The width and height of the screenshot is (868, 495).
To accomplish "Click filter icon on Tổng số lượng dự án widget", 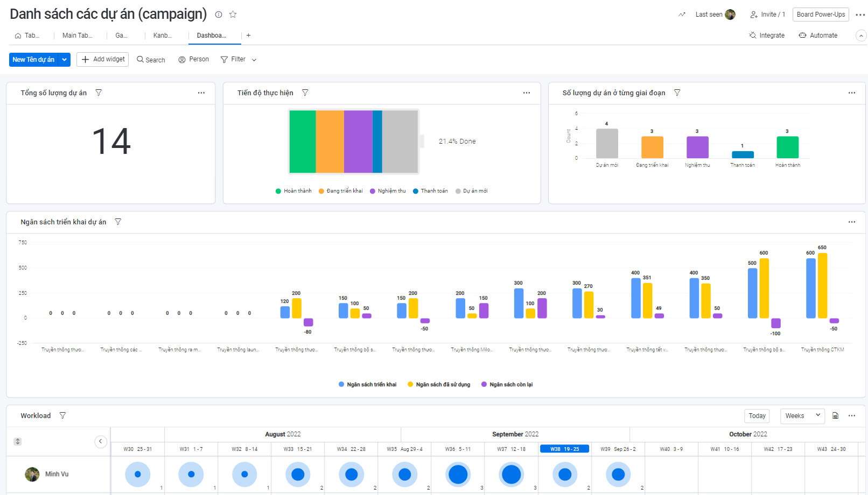I will [99, 93].
